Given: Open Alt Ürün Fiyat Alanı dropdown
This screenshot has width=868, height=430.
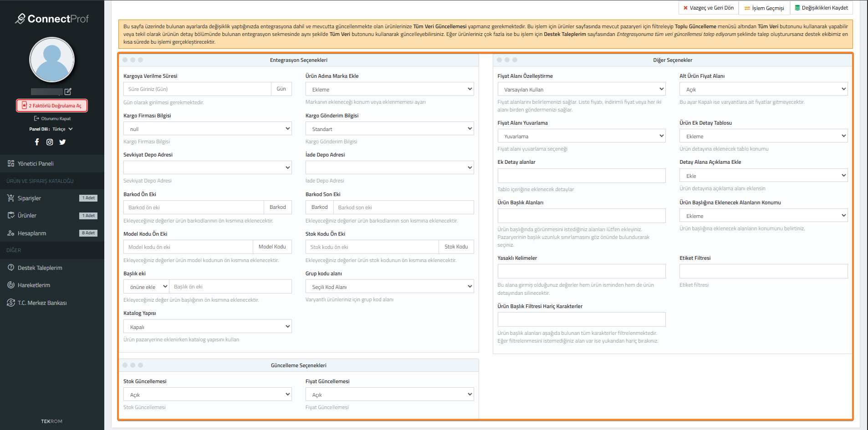Looking at the screenshot, I should click(x=764, y=89).
